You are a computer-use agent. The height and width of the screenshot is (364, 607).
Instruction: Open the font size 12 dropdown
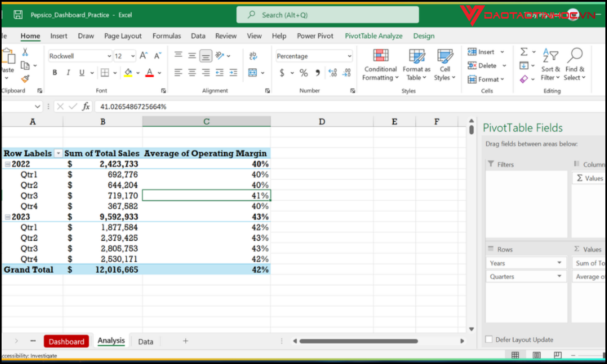[x=133, y=56]
